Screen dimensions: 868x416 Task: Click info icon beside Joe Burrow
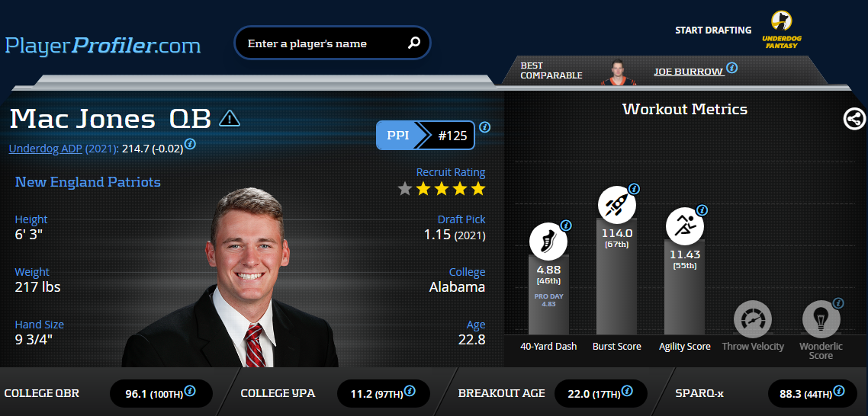click(731, 68)
